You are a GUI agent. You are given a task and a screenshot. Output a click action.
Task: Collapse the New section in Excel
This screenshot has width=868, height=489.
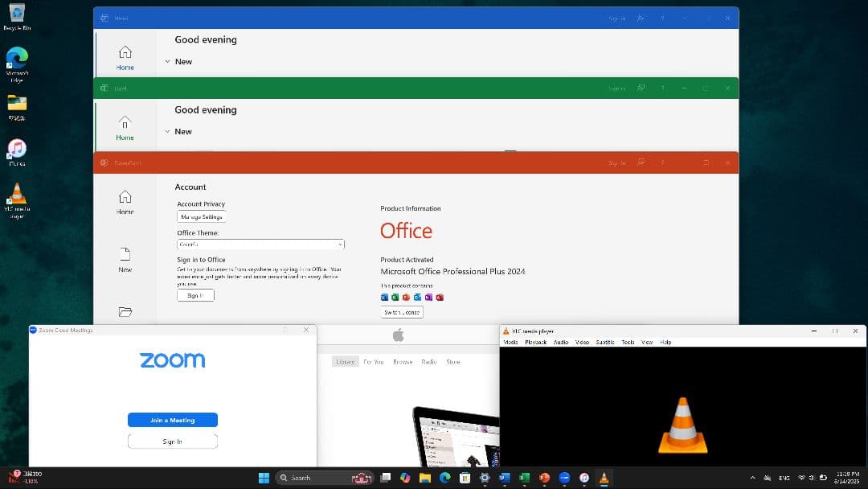click(x=168, y=131)
